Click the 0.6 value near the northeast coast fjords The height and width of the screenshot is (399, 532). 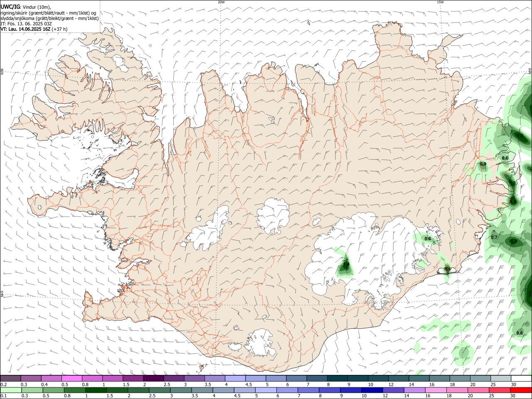click(x=505, y=158)
